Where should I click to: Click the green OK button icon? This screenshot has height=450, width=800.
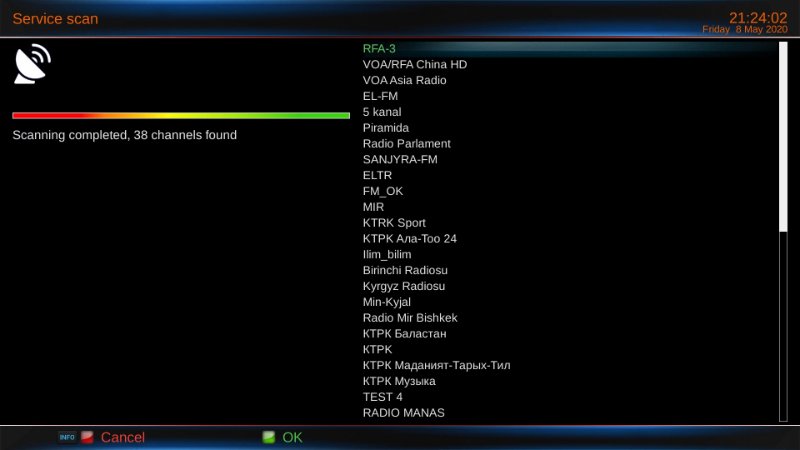[x=268, y=437]
